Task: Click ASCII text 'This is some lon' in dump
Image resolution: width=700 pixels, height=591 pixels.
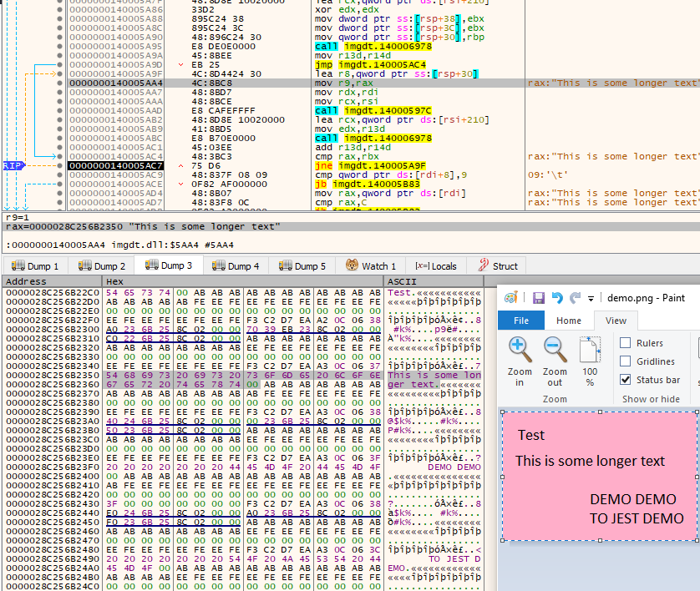Action: pyautogui.click(x=434, y=375)
